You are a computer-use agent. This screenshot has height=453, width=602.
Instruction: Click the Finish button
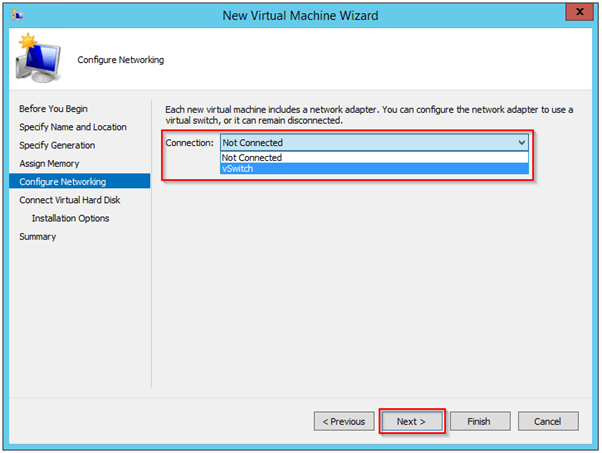478,421
